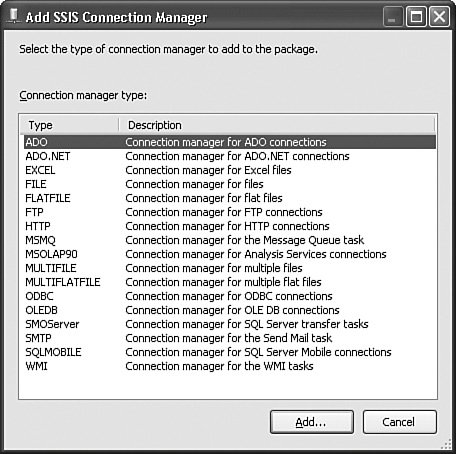Select SMOServer connection manager row
Viewport: 456px width, 454px height.
[230, 324]
